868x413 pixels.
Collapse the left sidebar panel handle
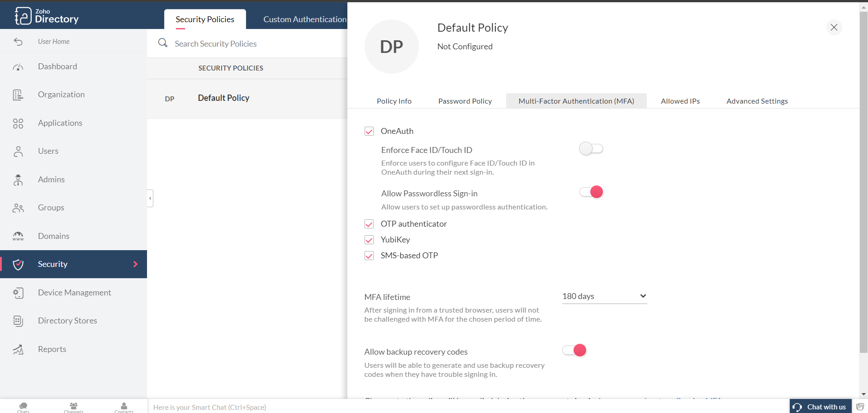tap(150, 198)
